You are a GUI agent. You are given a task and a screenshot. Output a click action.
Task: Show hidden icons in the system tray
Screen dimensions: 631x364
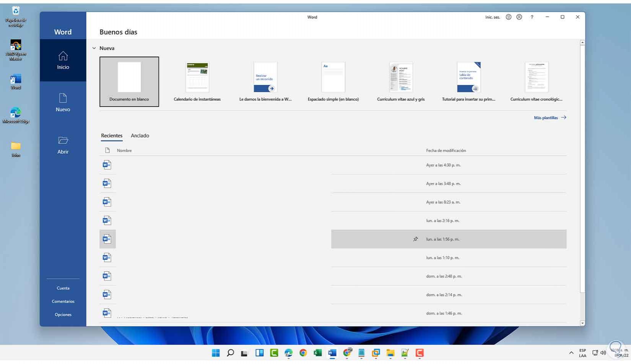(571, 353)
